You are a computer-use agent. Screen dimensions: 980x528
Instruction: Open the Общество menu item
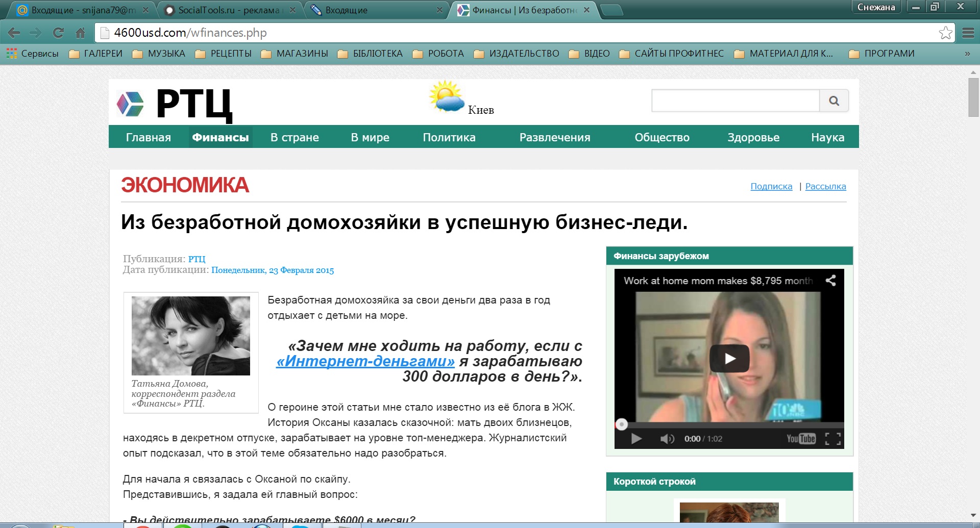pyautogui.click(x=662, y=137)
